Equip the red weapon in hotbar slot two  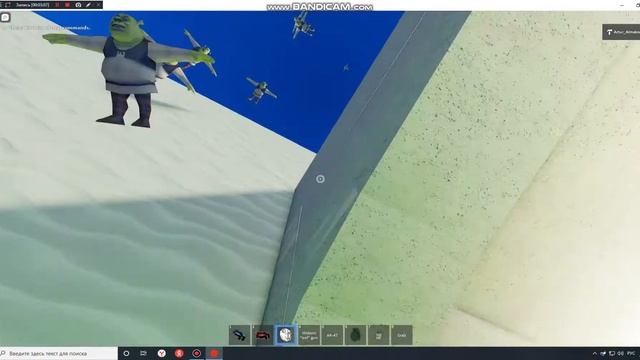coord(263,335)
